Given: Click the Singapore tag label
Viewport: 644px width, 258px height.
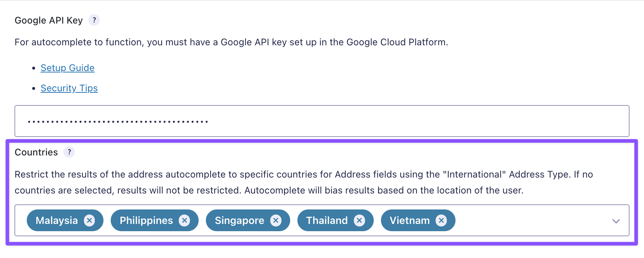Looking at the screenshot, I should click(240, 220).
